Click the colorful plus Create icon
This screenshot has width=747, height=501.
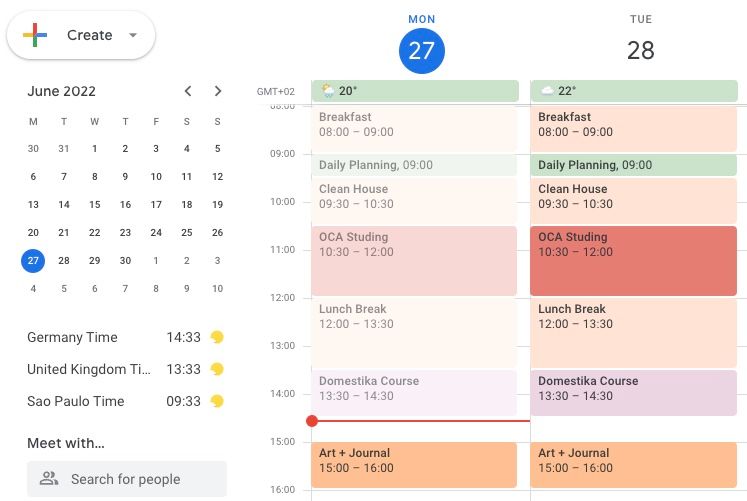(35, 35)
